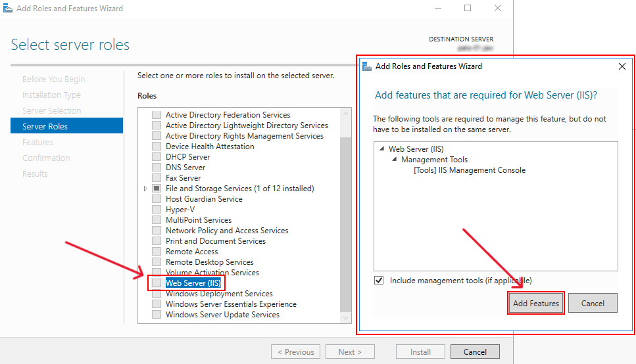Collapse the Web Server (IIS) tree node
The height and width of the screenshot is (364, 636).
click(x=381, y=148)
